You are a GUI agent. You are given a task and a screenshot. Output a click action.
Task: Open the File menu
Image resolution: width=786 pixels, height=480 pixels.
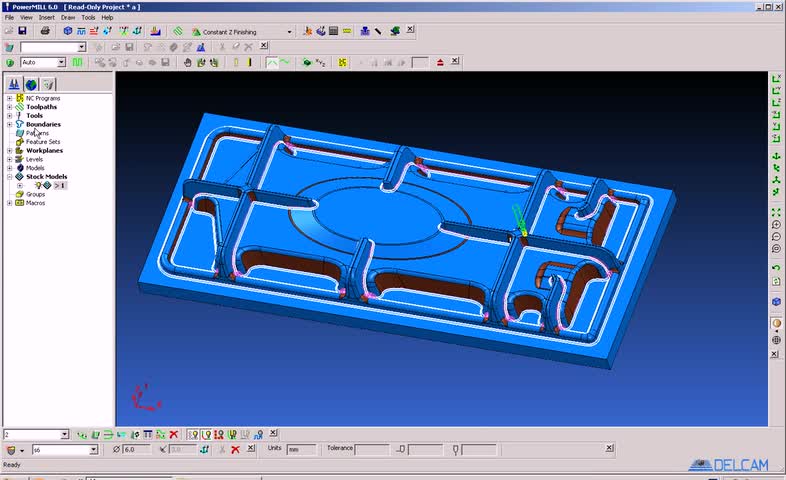pos(9,18)
